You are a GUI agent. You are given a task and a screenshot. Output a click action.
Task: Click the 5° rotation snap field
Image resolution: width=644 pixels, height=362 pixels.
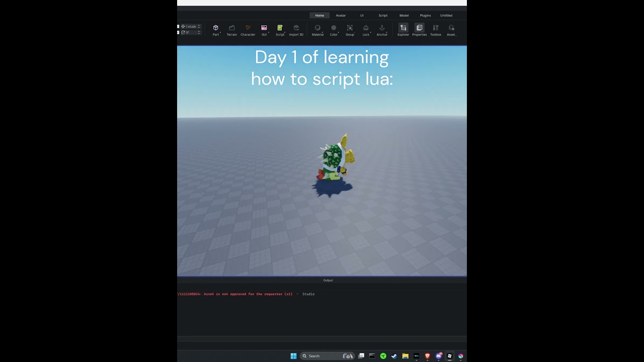click(191, 33)
